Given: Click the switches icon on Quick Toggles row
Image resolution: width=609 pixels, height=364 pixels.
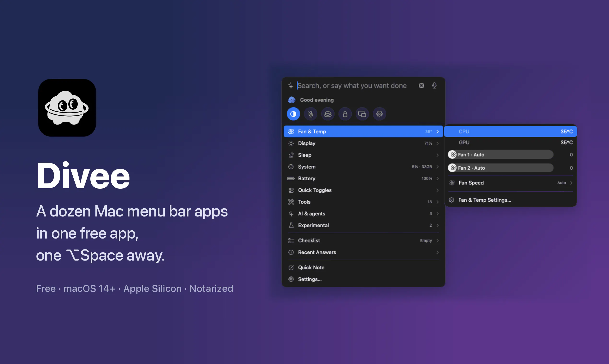Looking at the screenshot, I should coord(291,190).
